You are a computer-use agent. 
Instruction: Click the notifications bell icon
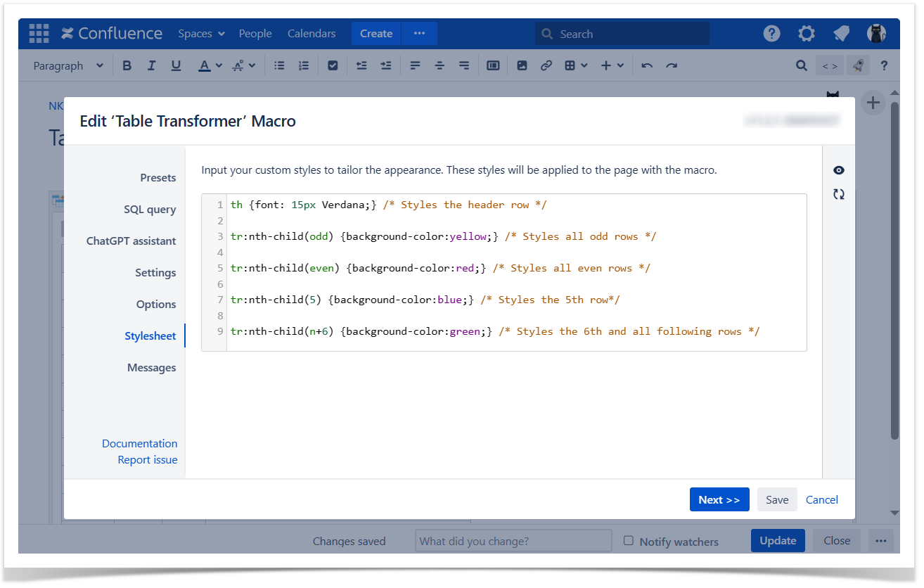pyautogui.click(x=841, y=34)
